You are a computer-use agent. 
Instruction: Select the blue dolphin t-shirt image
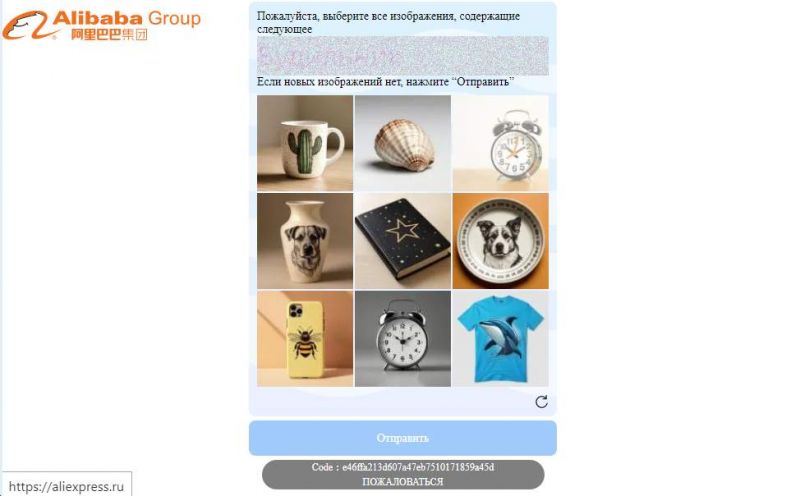point(501,339)
